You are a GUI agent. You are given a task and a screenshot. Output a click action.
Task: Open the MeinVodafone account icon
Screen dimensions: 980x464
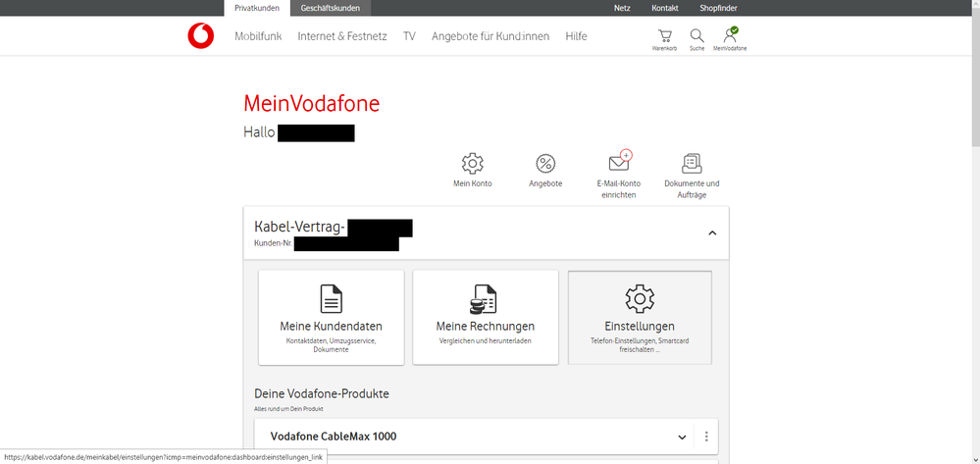tap(730, 34)
